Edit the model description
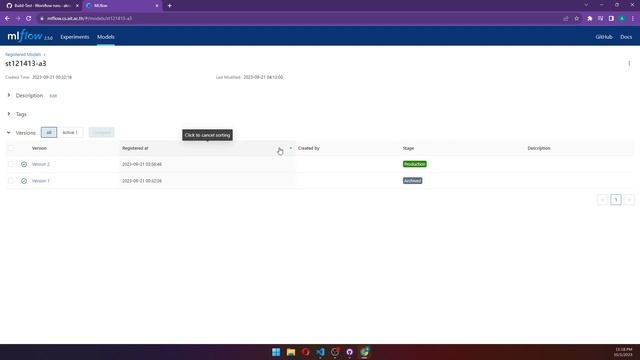Screen dimensions: 640x360 coord(53,96)
